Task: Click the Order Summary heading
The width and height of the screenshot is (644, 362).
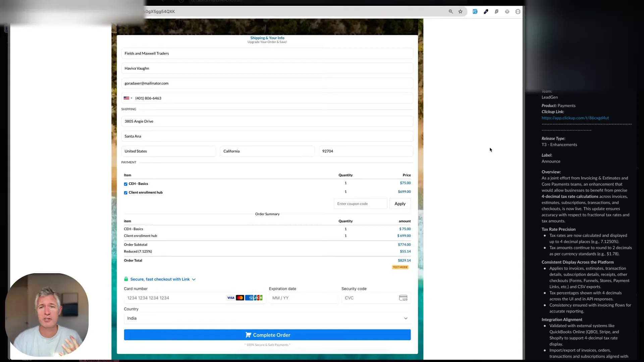Action: 267,214
